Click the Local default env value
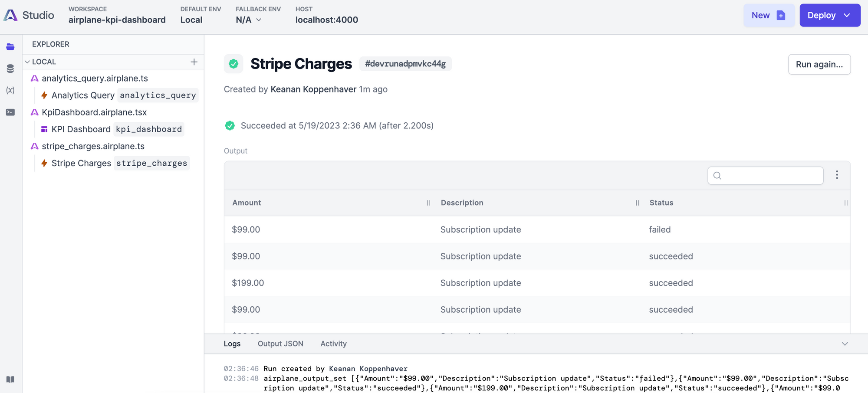Screen dimensions: 868x393 (x=191, y=20)
